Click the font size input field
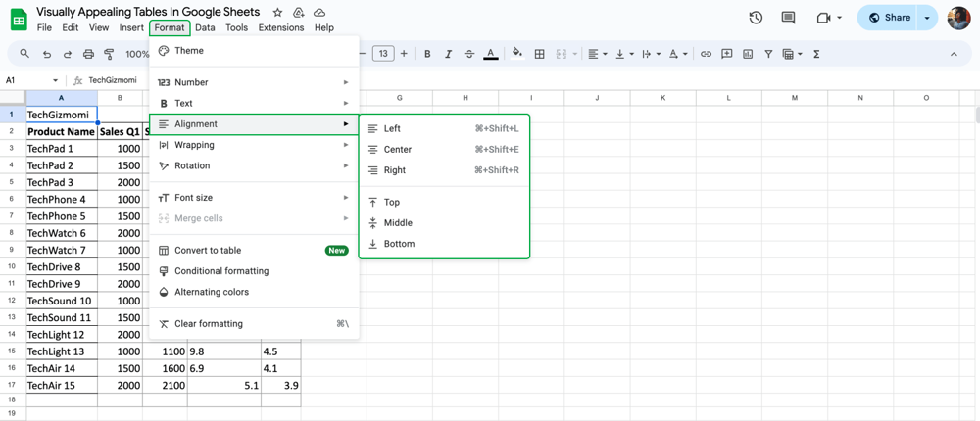The height and width of the screenshot is (421, 980). coord(383,54)
